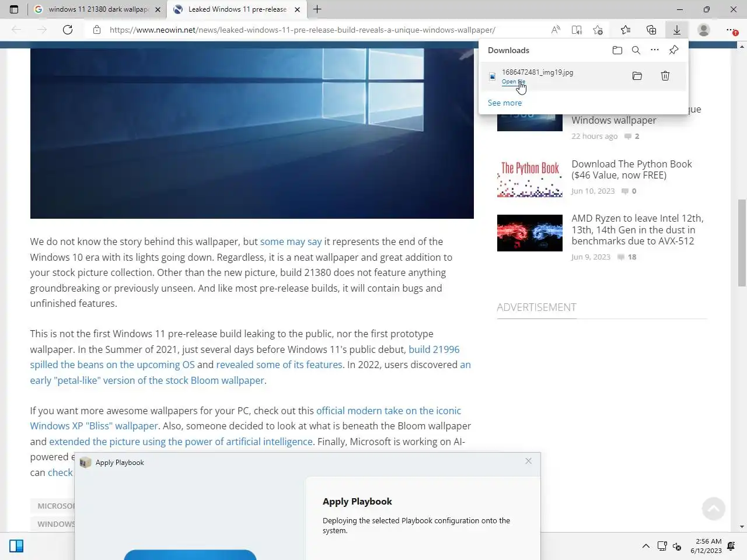Open the Favorites list icon
This screenshot has height=560, width=747.
point(626,30)
